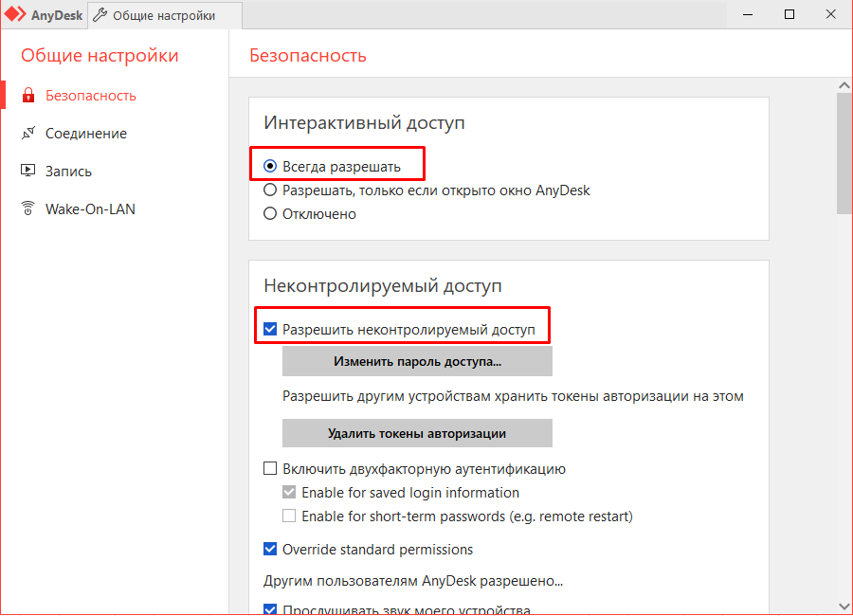Select Разрешать, только если открыто окно AnyDesk
Screen dimensions: 853x616
point(270,190)
